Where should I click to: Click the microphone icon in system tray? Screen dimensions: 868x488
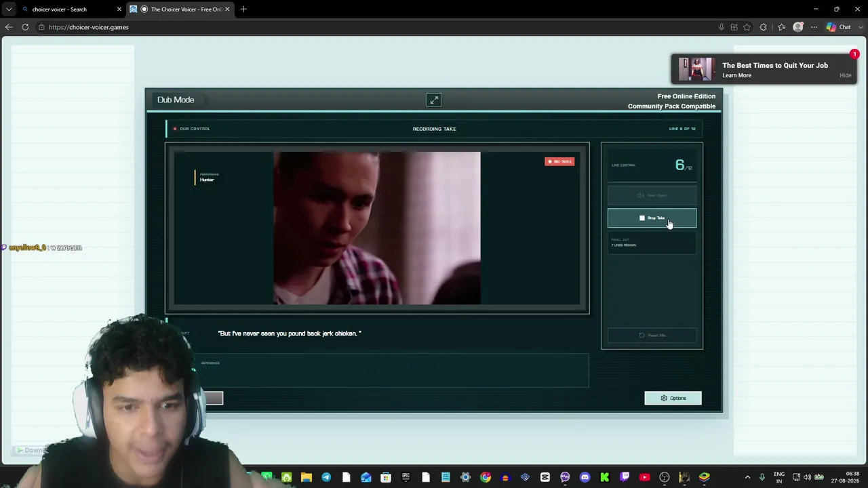coord(762,478)
